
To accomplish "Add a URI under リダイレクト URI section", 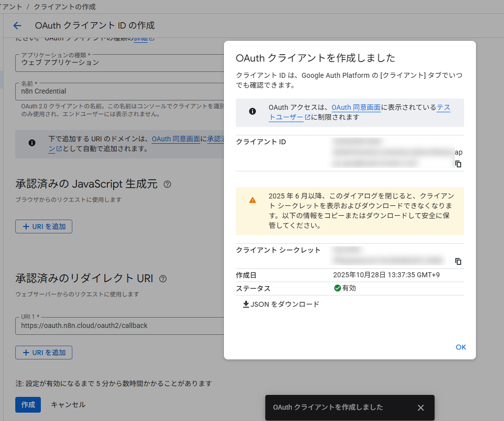I will coord(44,353).
